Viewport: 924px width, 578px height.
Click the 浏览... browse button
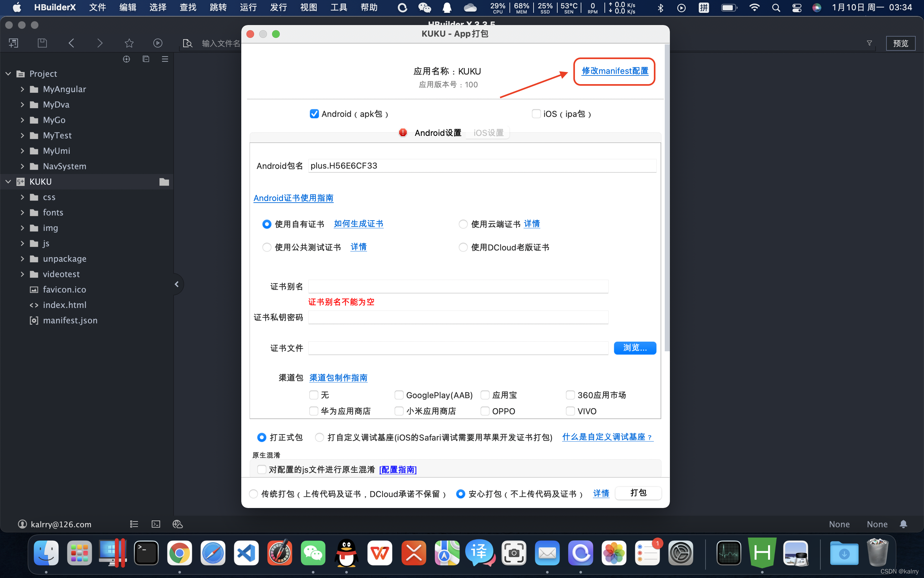click(635, 348)
